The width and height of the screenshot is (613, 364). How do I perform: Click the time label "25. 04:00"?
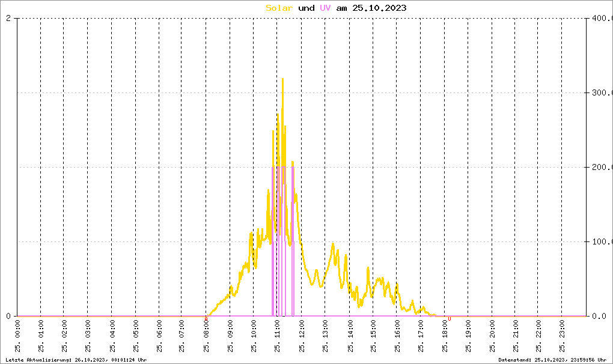(112, 336)
